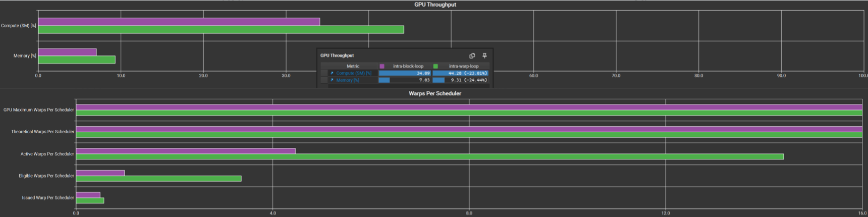The image size is (868, 217).
Task: Click the green Issued Warp Per Scheduler bar
Action: click(90, 200)
